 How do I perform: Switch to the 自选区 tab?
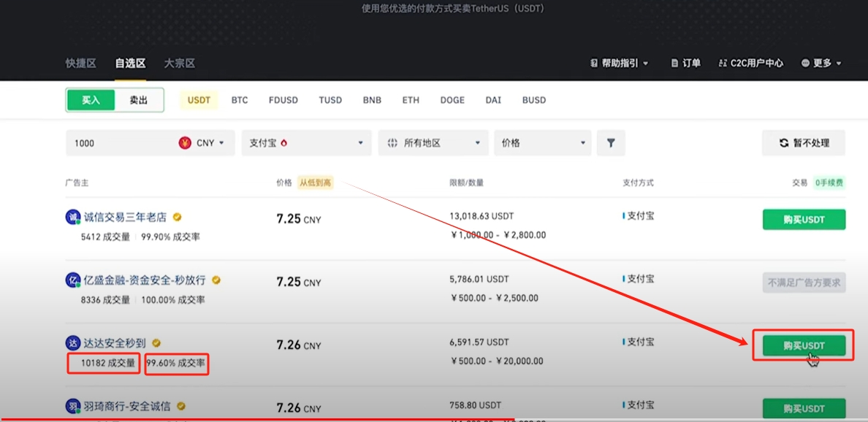click(130, 64)
